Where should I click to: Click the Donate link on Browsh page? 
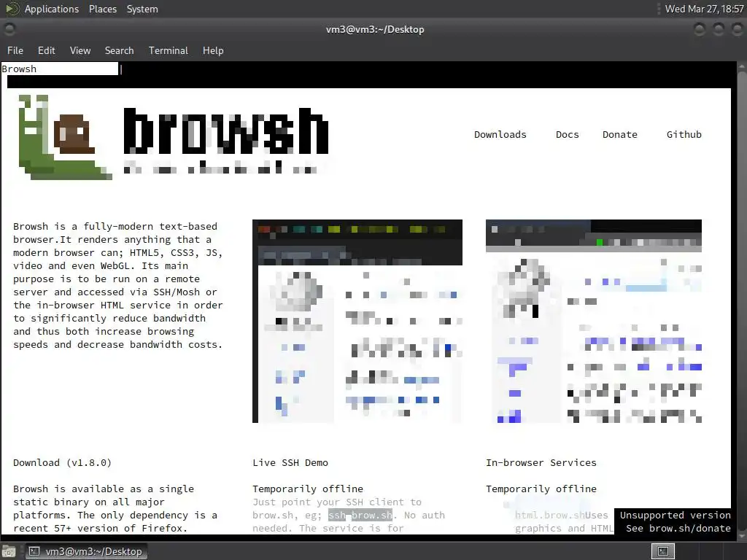tap(620, 134)
